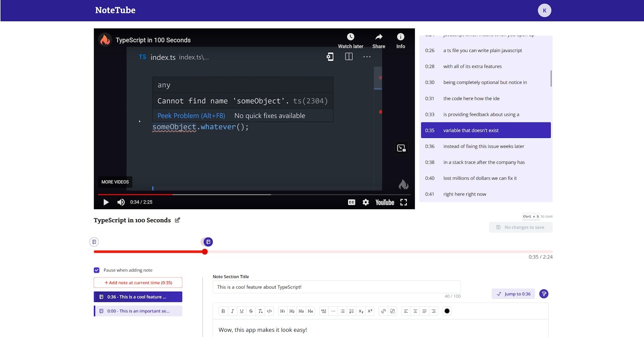The height and width of the screenshot is (337, 644).
Task: Click the pencil icon to edit video title
Action: click(177, 220)
